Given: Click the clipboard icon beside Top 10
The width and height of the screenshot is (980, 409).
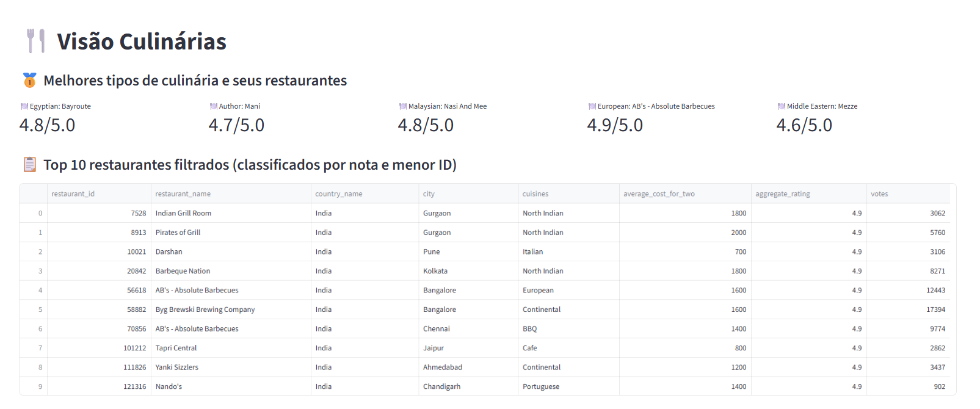Looking at the screenshot, I should (29, 164).
